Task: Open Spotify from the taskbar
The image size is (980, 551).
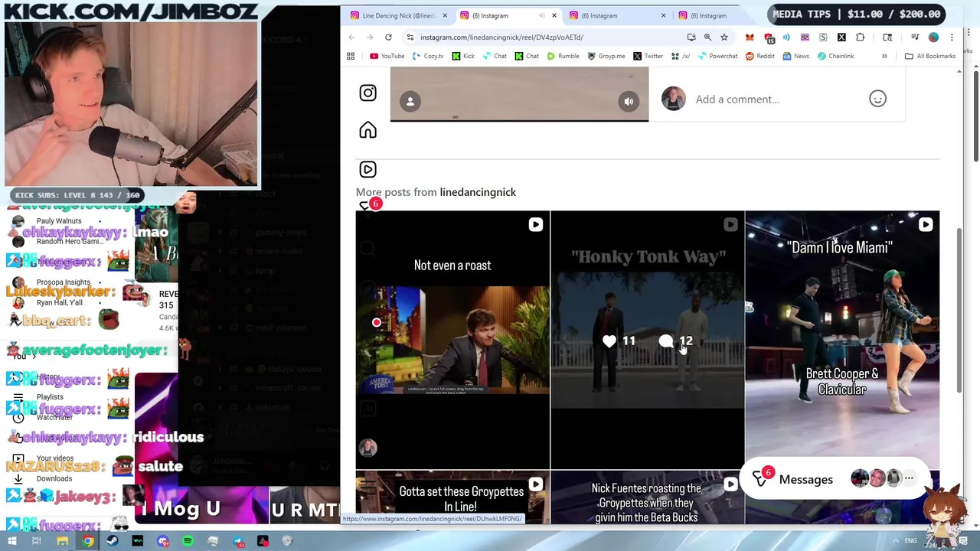Action: [x=188, y=541]
